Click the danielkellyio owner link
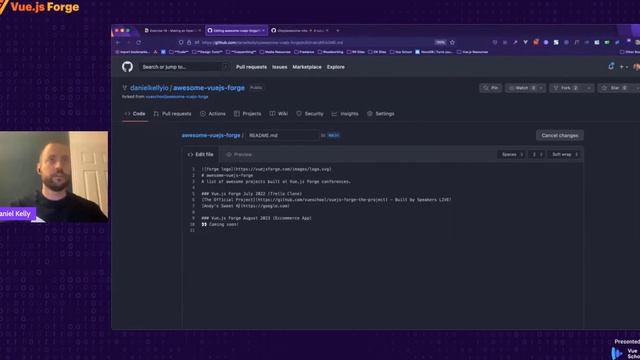The height and width of the screenshot is (360, 640). 149,88
